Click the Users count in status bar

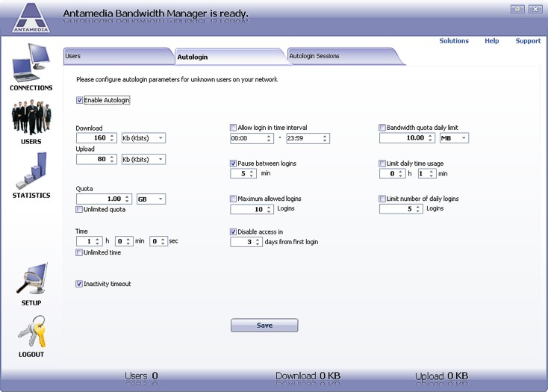click(141, 376)
